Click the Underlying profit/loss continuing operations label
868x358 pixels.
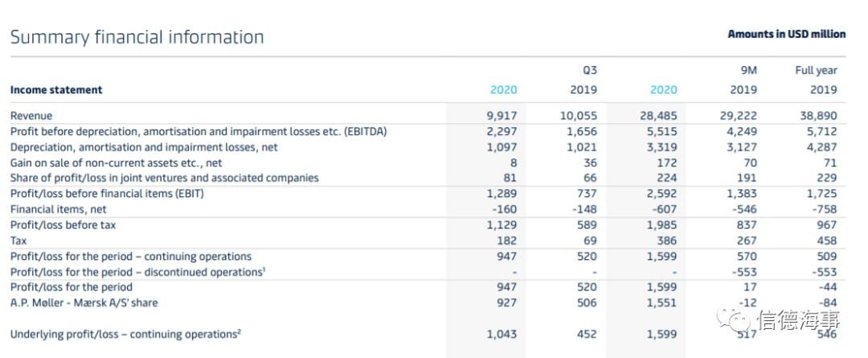click(125, 334)
